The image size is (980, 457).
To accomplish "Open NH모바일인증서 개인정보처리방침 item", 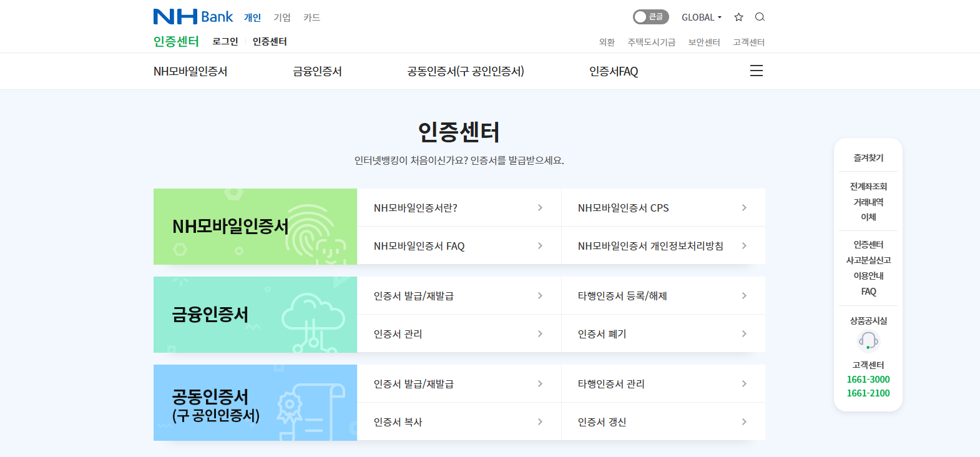I will coord(663,246).
